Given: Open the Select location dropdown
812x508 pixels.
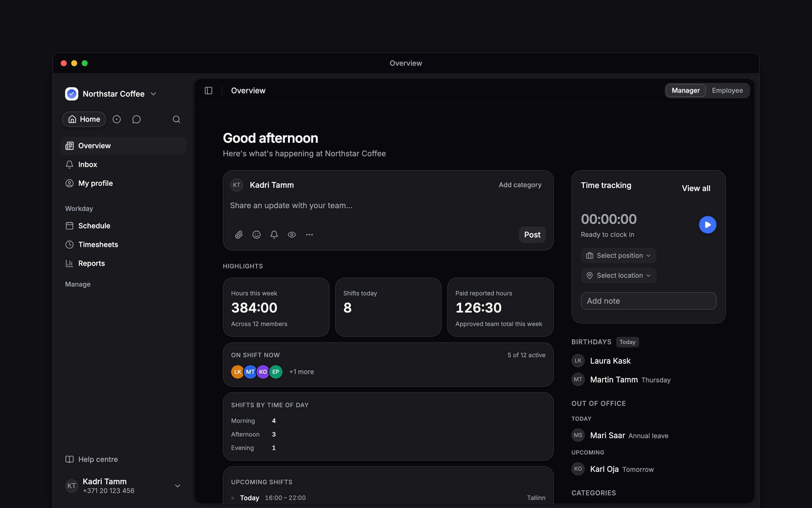Looking at the screenshot, I should click(618, 276).
